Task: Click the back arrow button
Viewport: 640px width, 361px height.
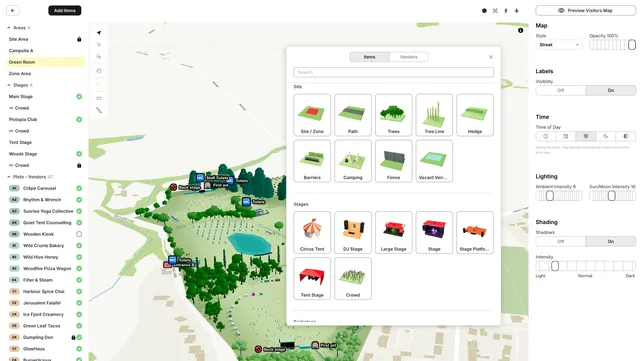Action: point(13,11)
